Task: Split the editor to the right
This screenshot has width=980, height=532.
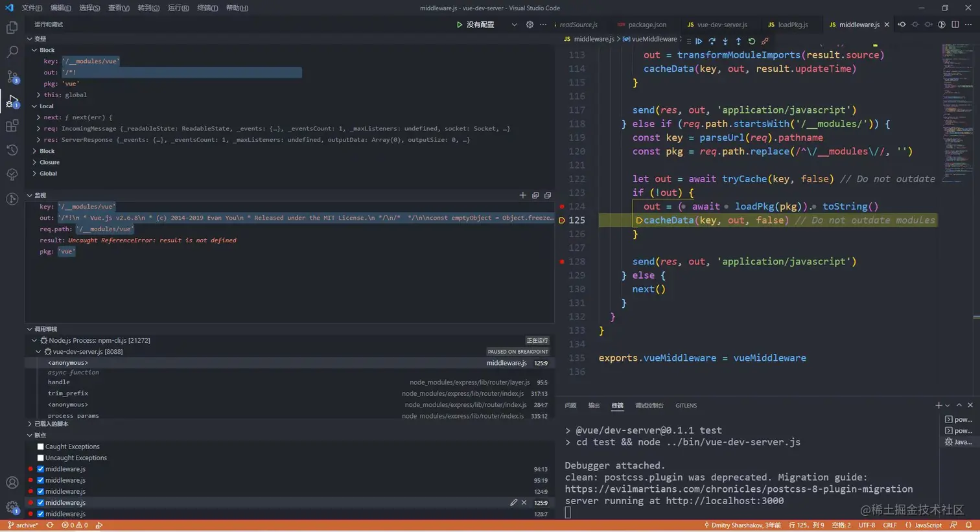Action: 955,25
